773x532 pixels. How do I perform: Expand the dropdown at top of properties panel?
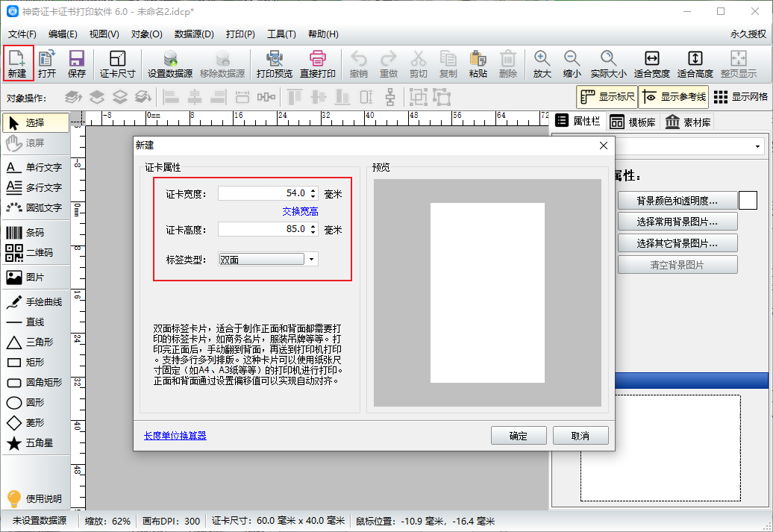point(758,146)
